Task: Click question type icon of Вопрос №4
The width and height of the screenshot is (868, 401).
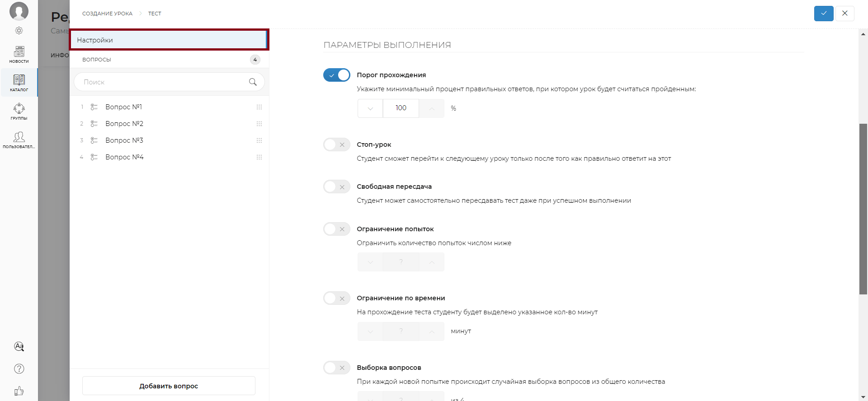Action: pos(94,157)
